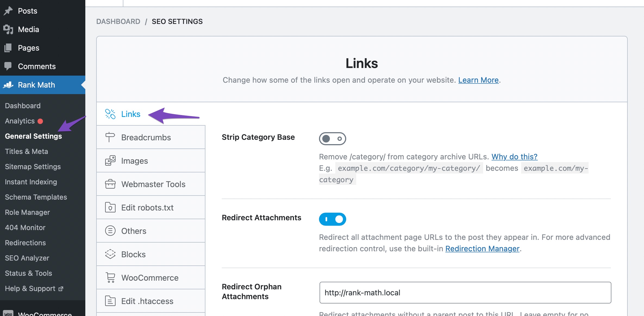The height and width of the screenshot is (316, 644).
Task: Open Instant Indexing submenu
Action: point(31,182)
